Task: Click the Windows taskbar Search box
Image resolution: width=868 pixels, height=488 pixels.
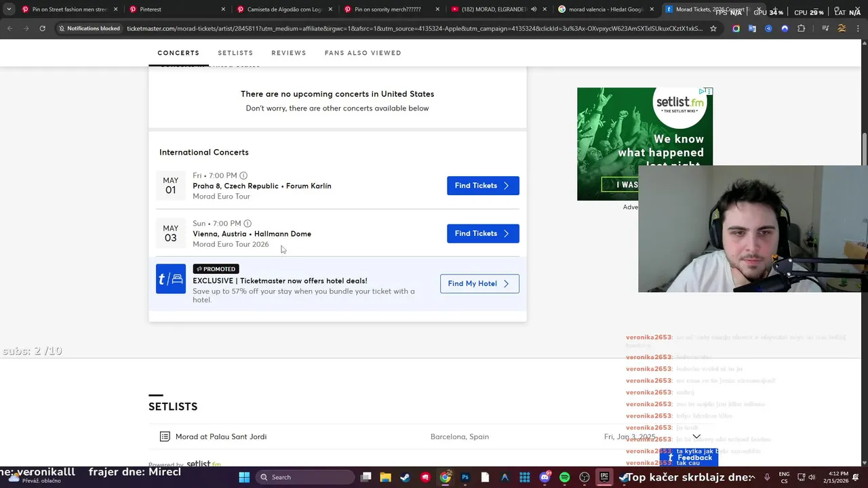Action: 305,477
